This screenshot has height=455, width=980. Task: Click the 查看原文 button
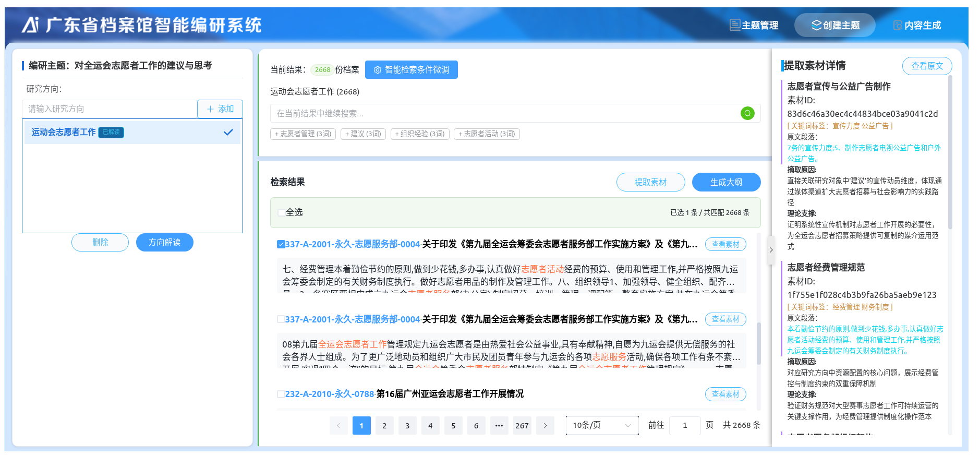[926, 66]
